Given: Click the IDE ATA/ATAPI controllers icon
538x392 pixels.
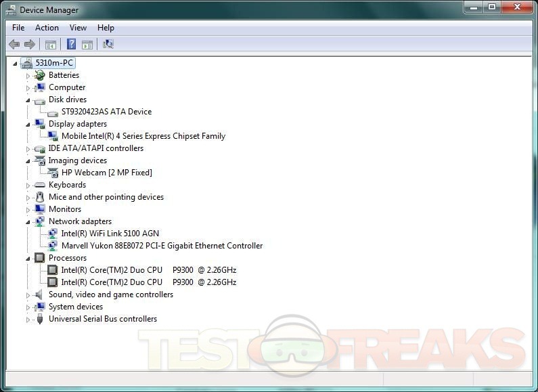Looking at the screenshot, I should point(40,149).
